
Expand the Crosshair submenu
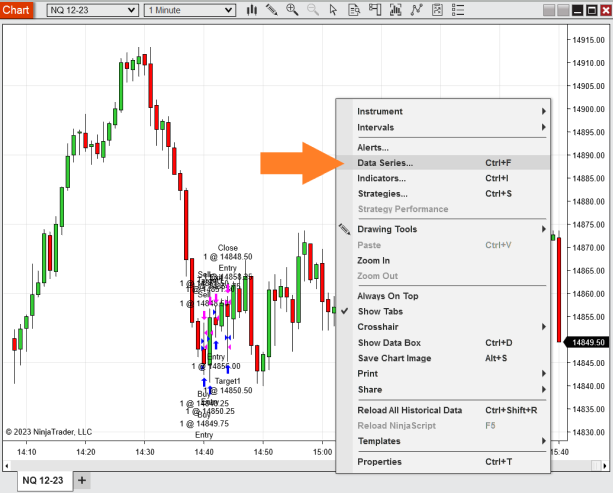(444, 327)
